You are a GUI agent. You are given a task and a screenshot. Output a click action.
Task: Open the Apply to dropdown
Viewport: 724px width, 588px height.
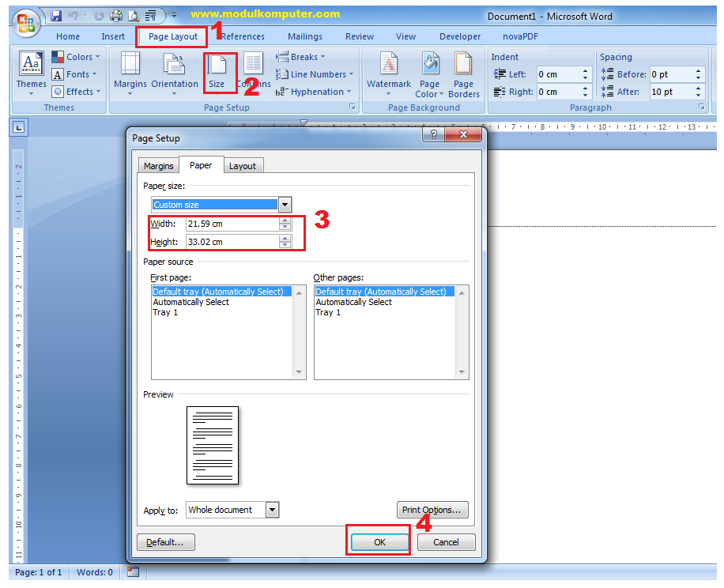pos(272,510)
